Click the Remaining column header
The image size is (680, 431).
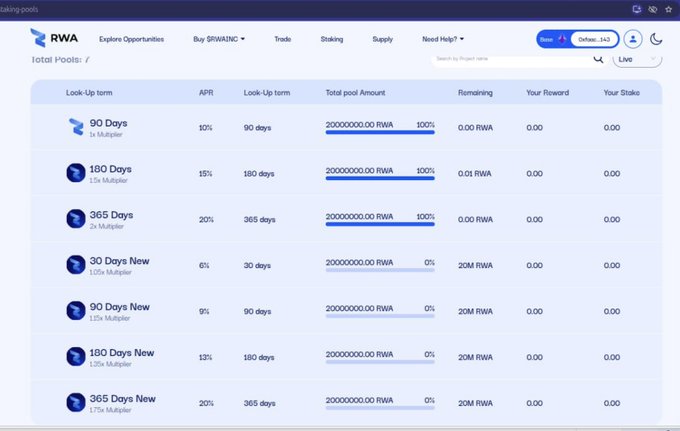475,92
